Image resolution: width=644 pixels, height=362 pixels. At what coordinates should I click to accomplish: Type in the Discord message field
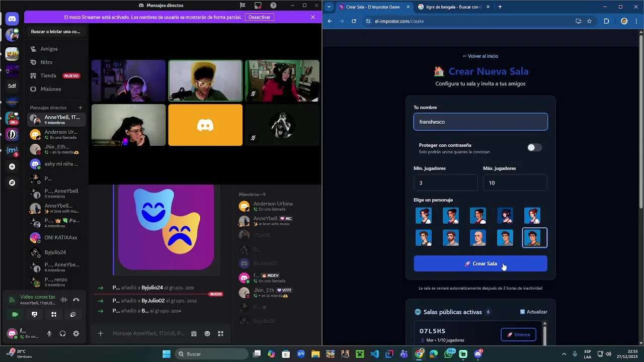pyautogui.click(x=148, y=333)
